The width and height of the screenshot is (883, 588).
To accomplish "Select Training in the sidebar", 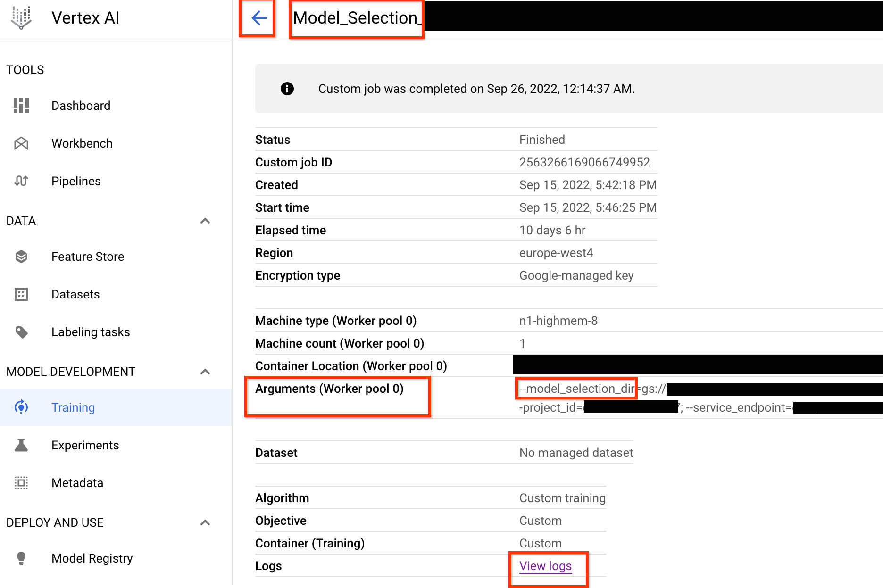I will click(73, 407).
